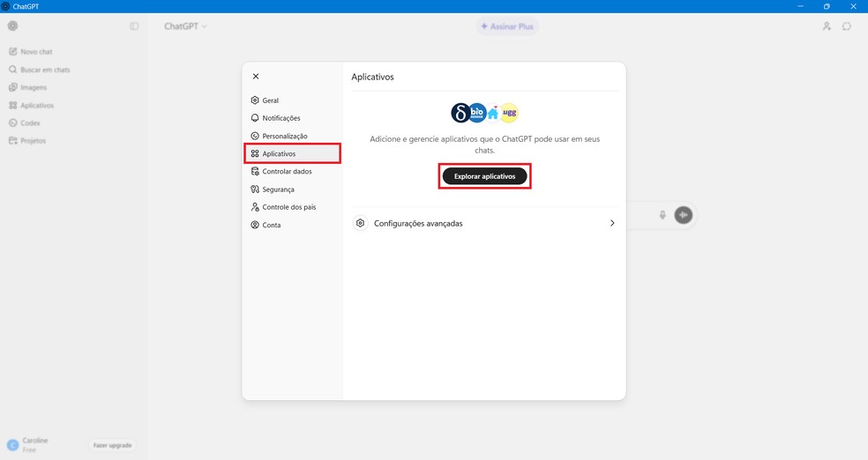Click the Notificações bell icon
This screenshot has width=868, height=460.
tap(255, 118)
